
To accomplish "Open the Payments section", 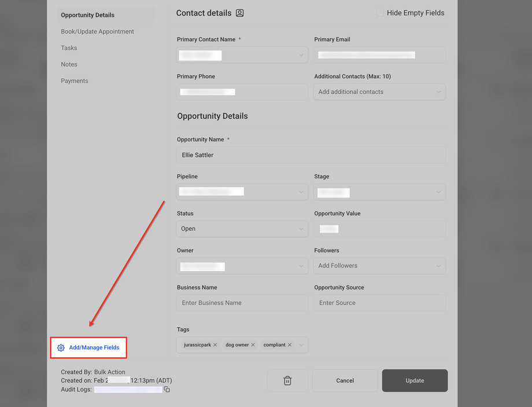I will tap(74, 81).
